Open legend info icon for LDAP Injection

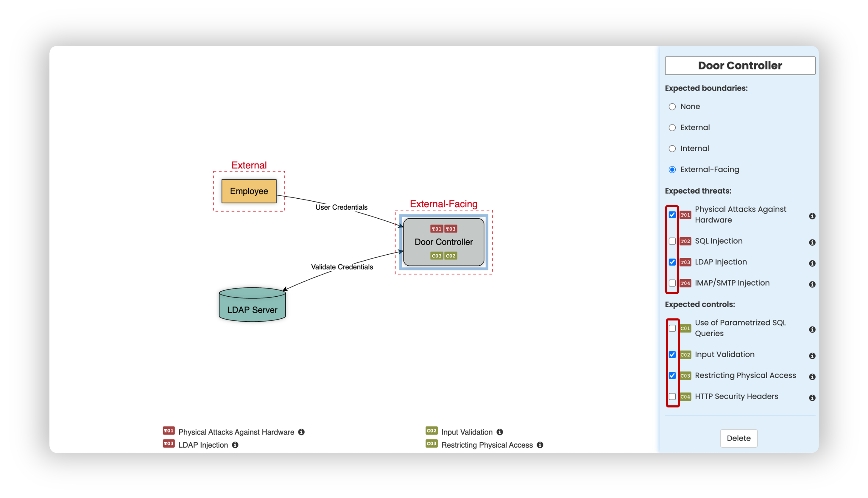(235, 445)
